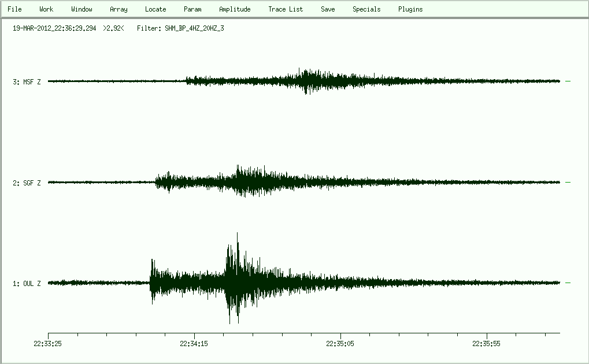This screenshot has height=364, width=589.
Task: Open the Work menu
Action: 46,9
